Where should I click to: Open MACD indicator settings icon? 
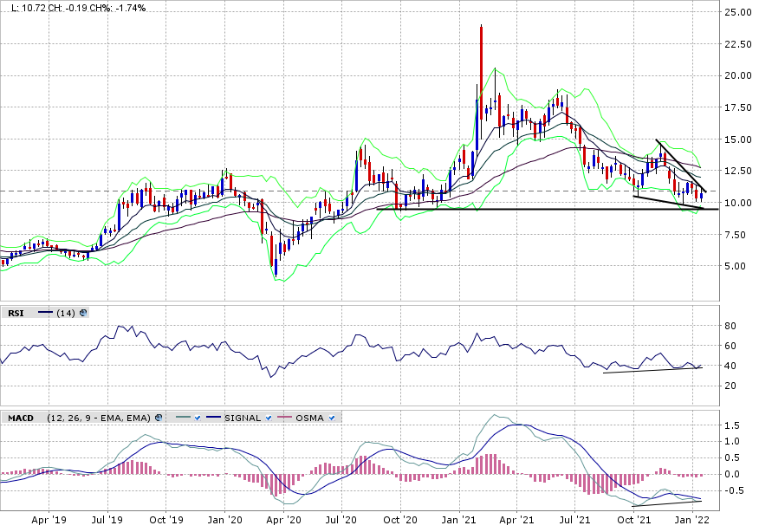click(x=159, y=418)
